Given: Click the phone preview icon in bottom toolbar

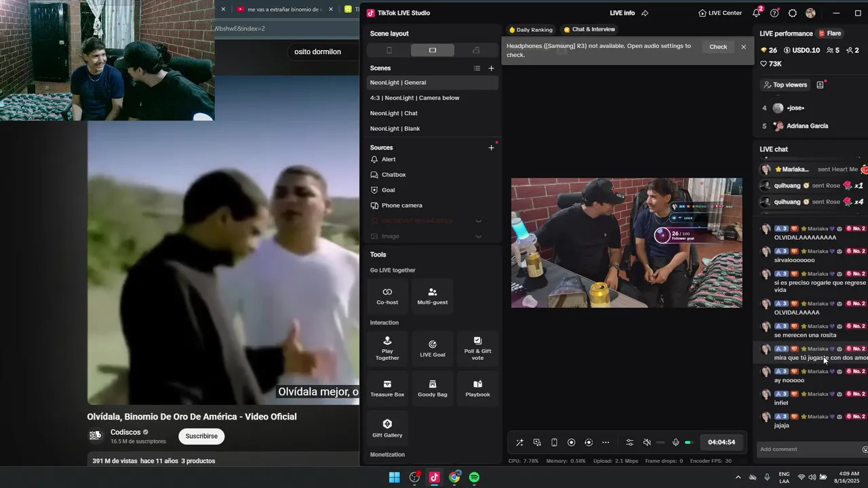Looking at the screenshot, I should (x=554, y=443).
